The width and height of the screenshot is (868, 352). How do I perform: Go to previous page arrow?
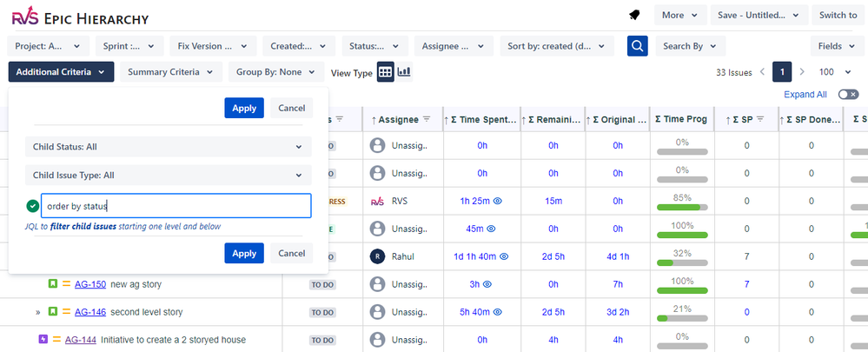coord(762,72)
